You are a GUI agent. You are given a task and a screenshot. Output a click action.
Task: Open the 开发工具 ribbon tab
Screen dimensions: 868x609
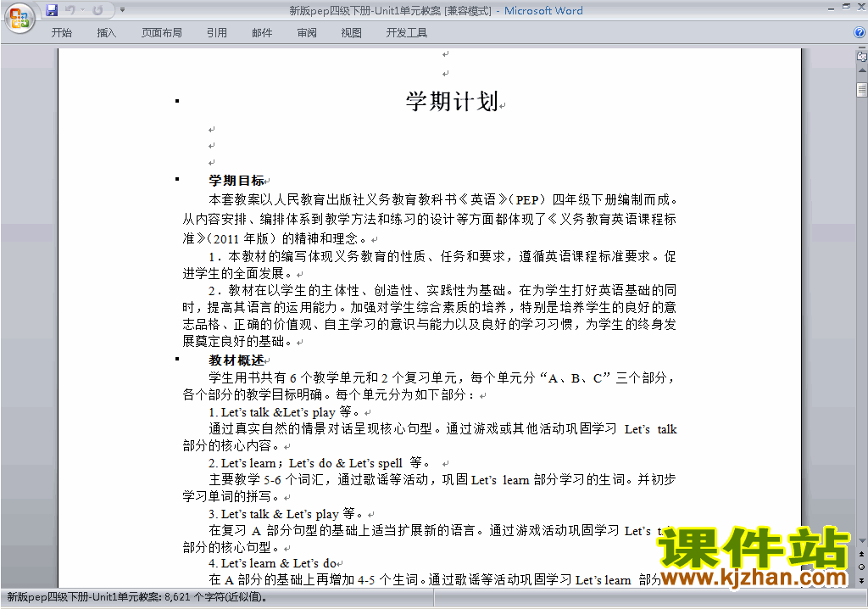coord(407,33)
